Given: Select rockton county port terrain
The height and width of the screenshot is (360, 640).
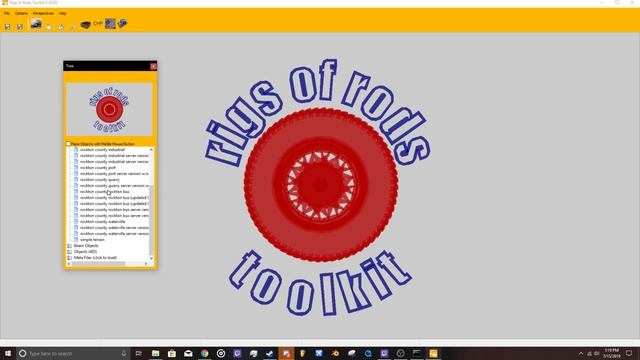Looking at the screenshot, I should 98,168.
